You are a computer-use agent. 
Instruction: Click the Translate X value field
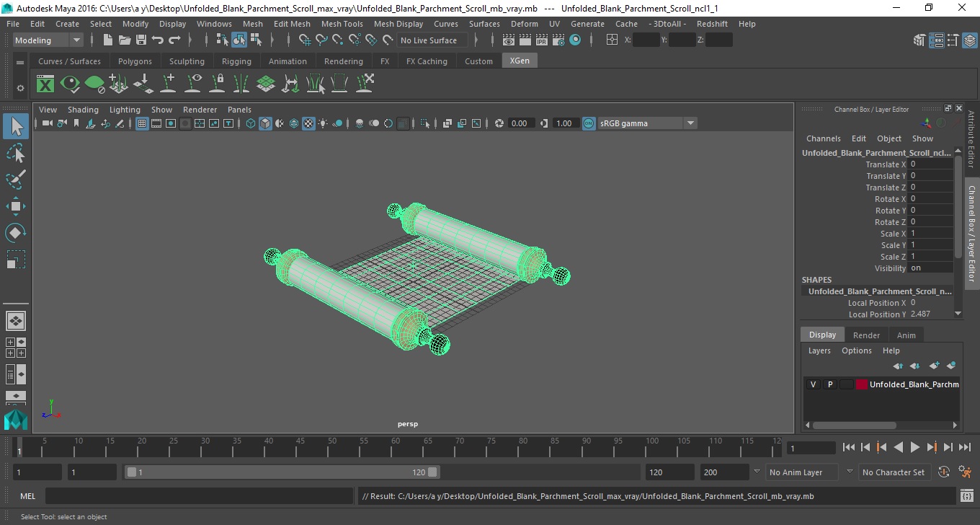pos(930,164)
